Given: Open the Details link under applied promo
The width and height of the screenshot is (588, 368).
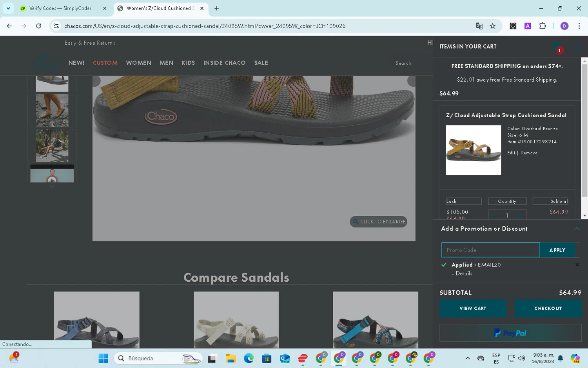Looking at the screenshot, I should pyautogui.click(x=464, y=273).
